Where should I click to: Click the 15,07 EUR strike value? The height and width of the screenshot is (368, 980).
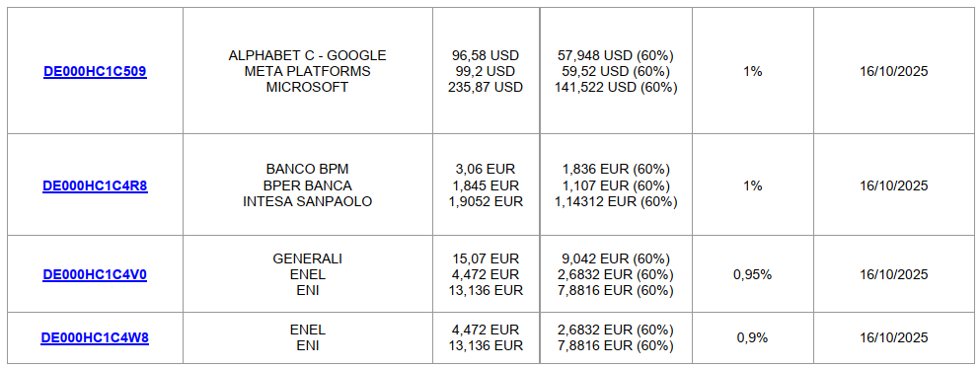[x=486, y=258]
